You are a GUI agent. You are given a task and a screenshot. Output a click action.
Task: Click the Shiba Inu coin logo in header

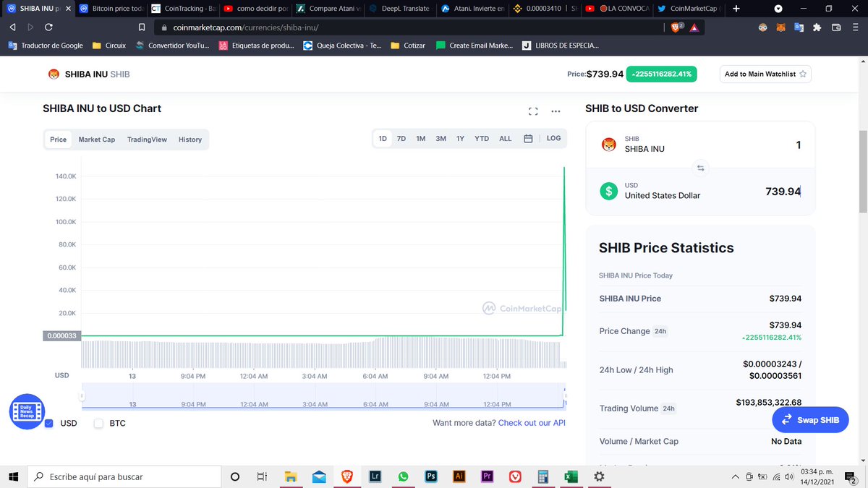click(54, 74)
